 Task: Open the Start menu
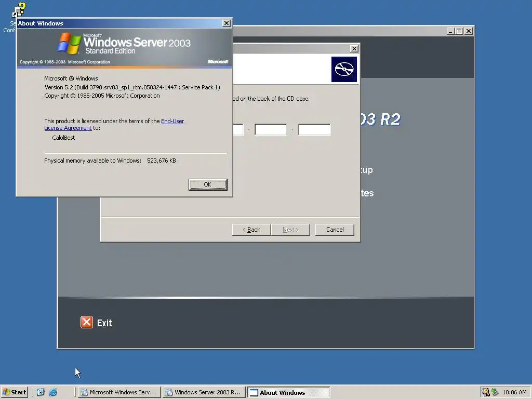coord(14,392)
